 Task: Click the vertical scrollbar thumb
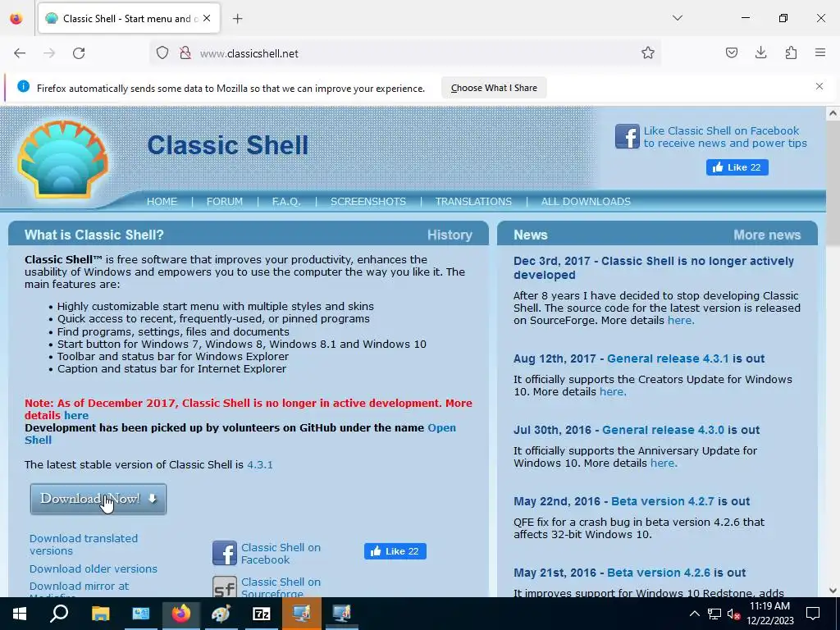click(833, 182)
